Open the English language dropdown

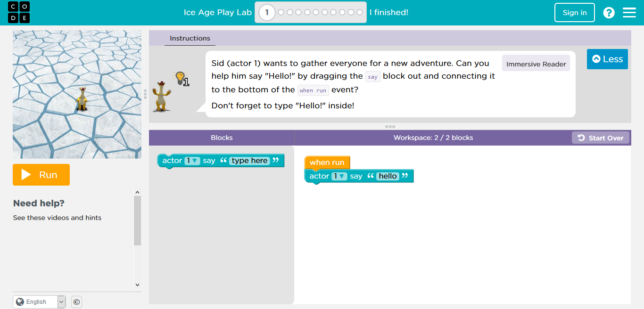click(39, 302)
